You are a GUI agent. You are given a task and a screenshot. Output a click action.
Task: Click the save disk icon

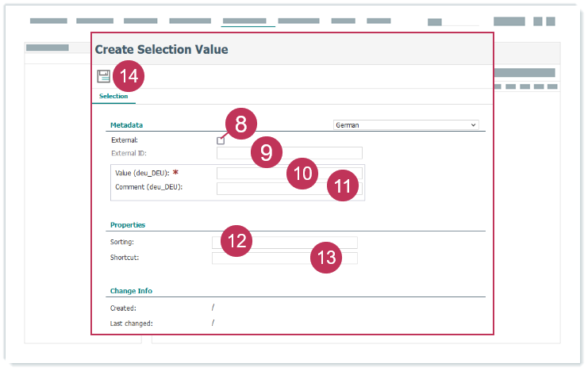click(103, 76)
